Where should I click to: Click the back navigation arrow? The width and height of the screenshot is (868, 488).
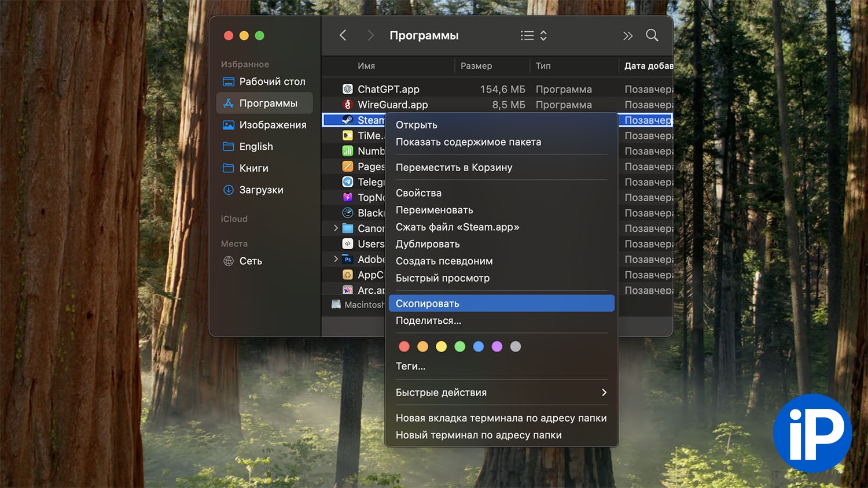[343, 36]
